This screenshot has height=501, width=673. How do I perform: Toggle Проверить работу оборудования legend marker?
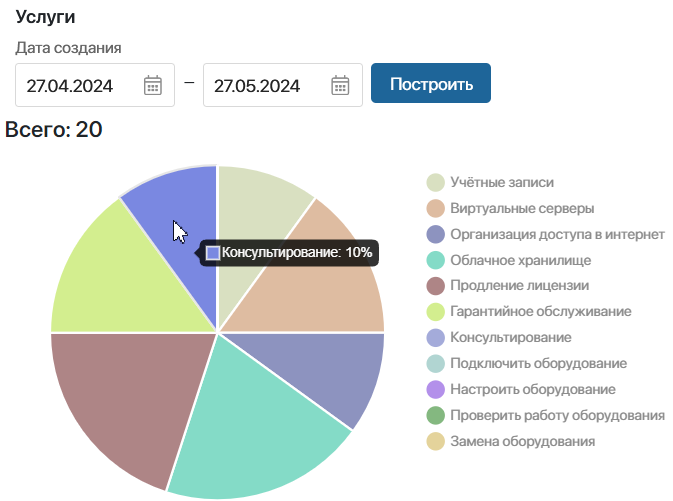pyautogui.click(x=435, y=416)
